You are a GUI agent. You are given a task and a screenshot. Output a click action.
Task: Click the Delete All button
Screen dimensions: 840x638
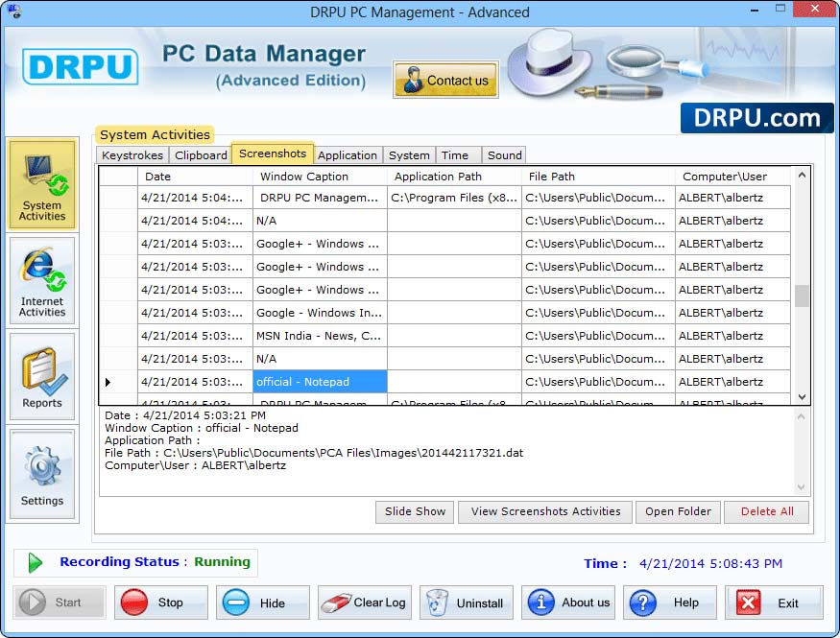(767, 511)
